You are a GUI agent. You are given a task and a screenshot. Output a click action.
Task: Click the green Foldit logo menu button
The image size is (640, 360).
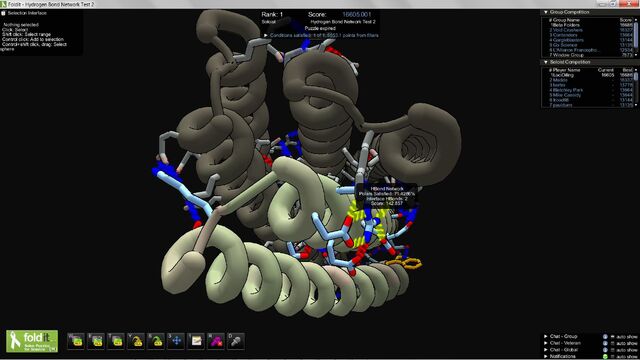click(x=32, y=341)
